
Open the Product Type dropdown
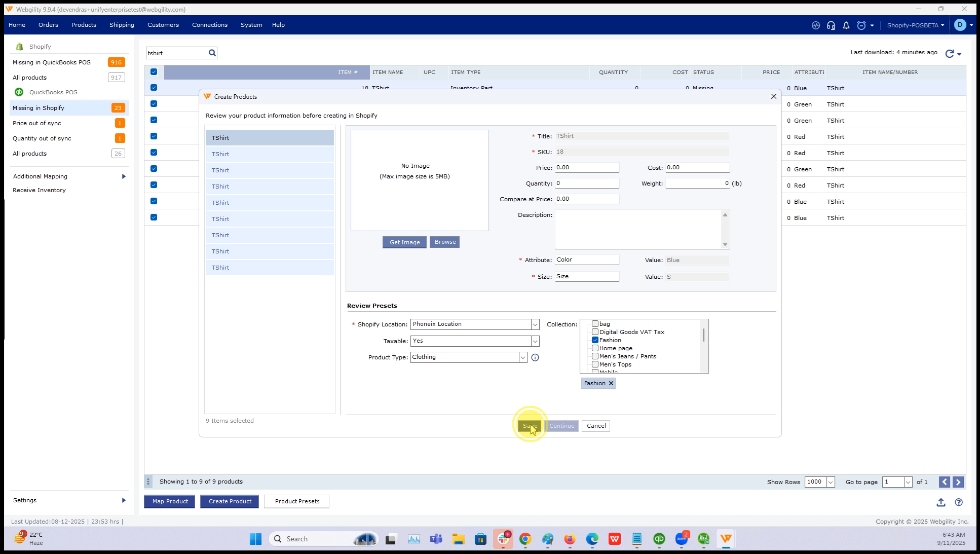point(522,357)
